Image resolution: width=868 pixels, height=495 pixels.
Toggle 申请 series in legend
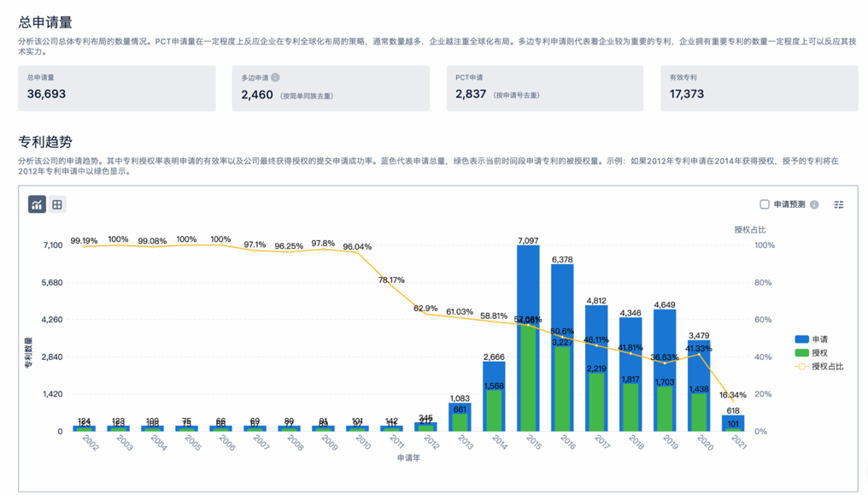click(x=812, y=339)
